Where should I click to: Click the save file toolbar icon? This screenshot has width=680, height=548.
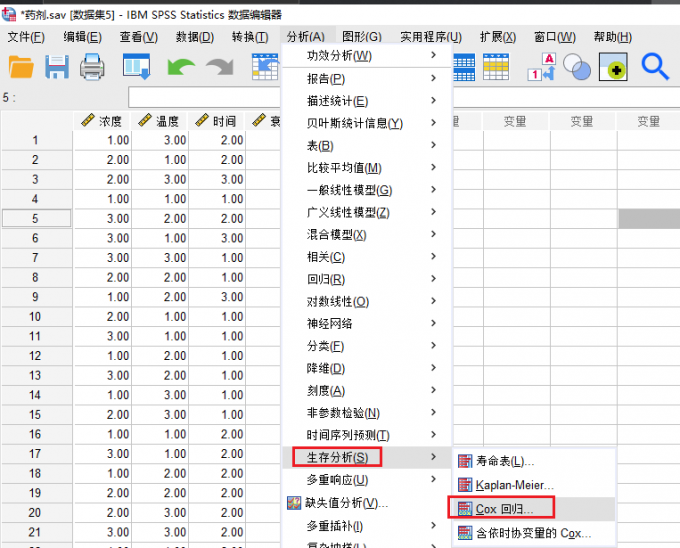[x=57, y=67]
